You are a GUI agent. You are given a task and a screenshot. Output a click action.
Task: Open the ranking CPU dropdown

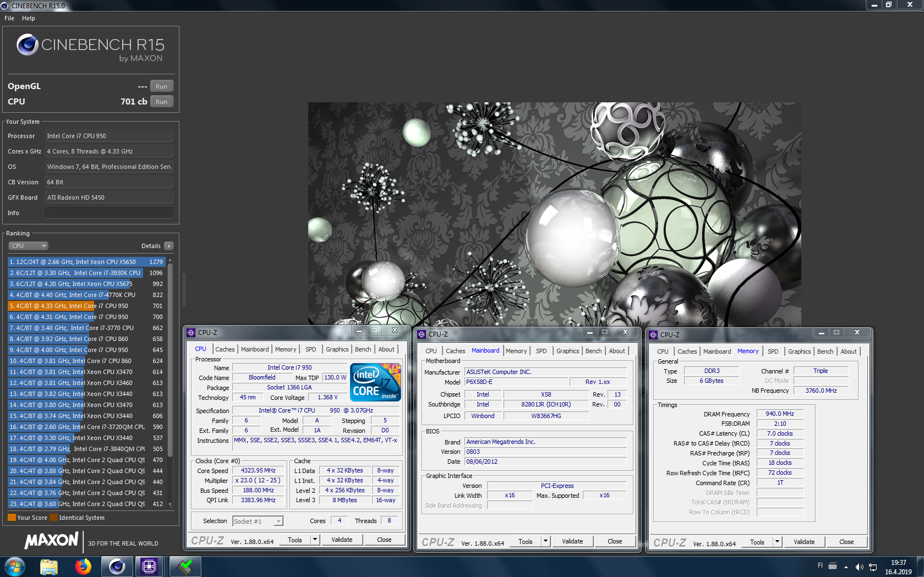[28, 246]
